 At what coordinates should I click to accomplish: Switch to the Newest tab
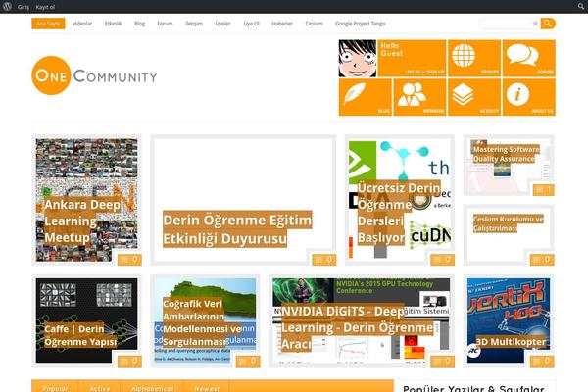207,388
